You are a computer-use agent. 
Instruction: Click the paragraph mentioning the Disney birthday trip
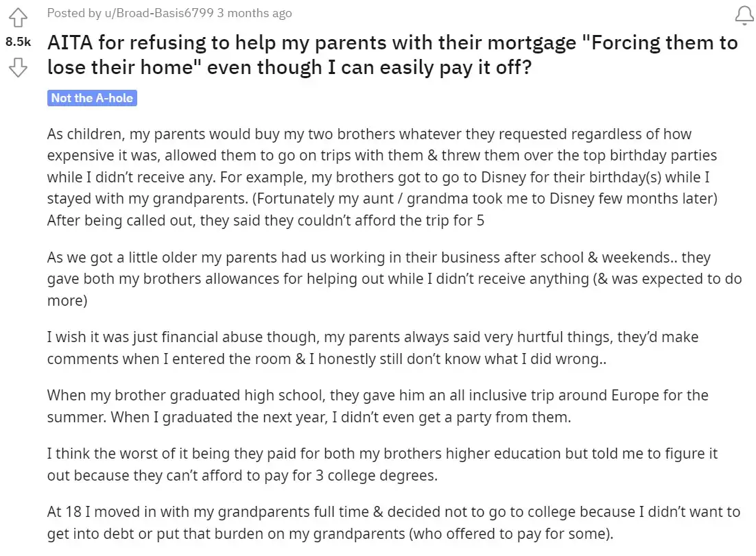tap(377, 177)
